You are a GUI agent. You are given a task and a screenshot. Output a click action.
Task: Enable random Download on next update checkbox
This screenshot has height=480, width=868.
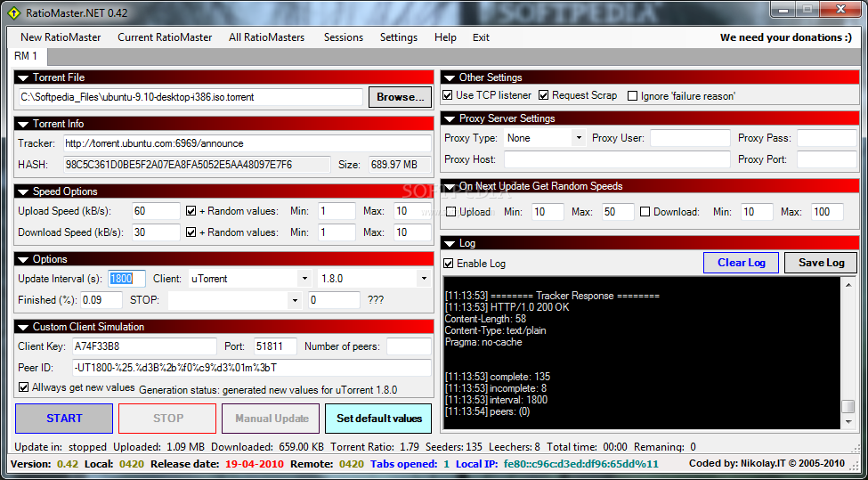[x=645, y=211]
